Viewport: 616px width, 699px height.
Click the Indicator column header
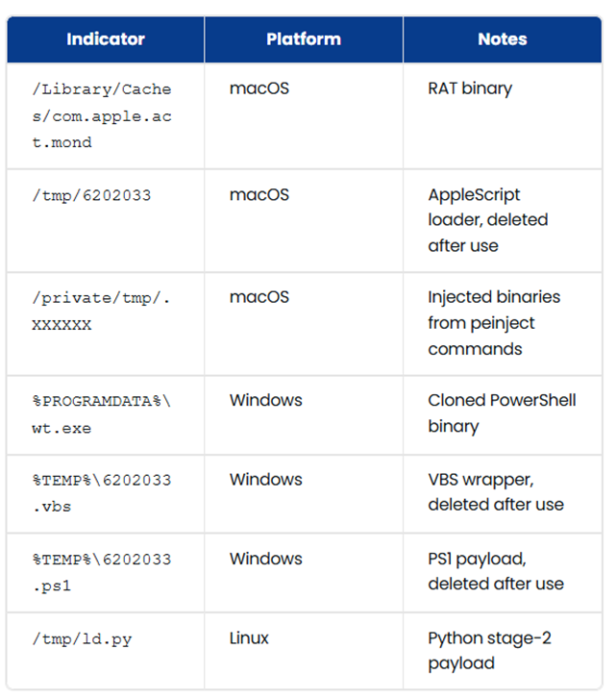point(106,39)
